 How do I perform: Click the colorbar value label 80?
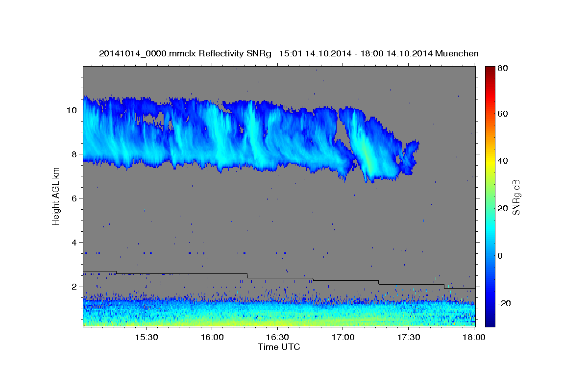(x=502, y=68)
